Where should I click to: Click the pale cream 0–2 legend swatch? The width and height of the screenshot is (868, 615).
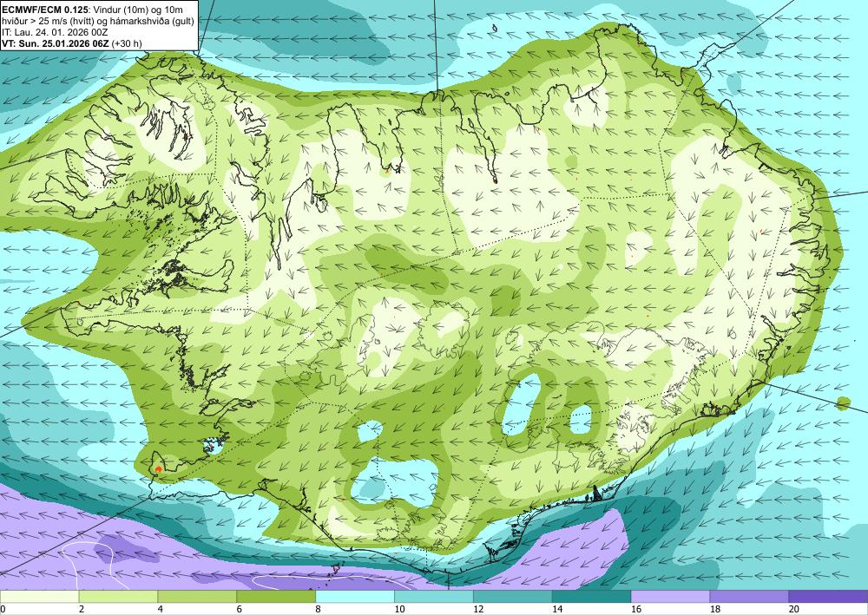pos(39,597)
